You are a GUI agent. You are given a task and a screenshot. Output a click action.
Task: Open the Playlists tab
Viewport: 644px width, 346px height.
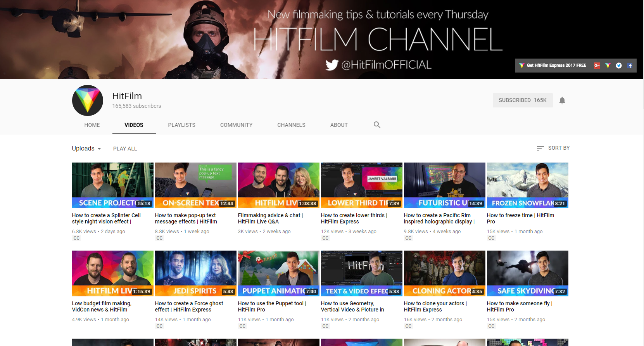point(181,125)
